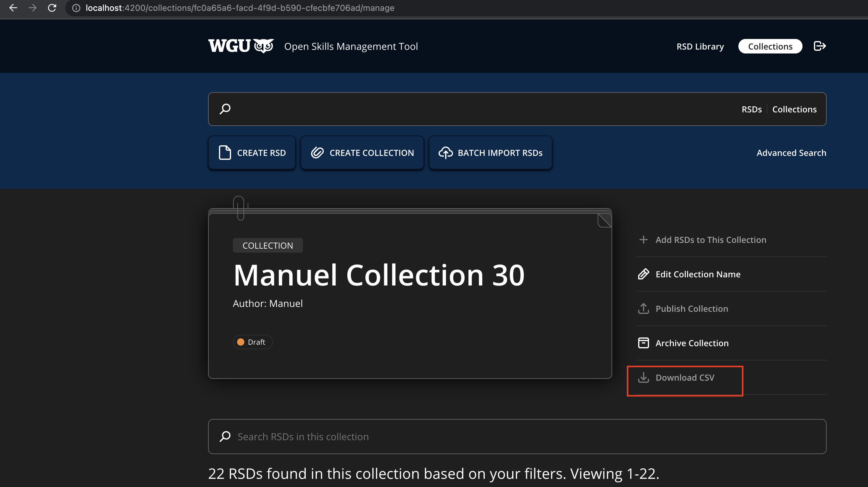Click the pencil icon next to Edit Collection Name
Screen dimensions: 868x487
click(643, 274)
